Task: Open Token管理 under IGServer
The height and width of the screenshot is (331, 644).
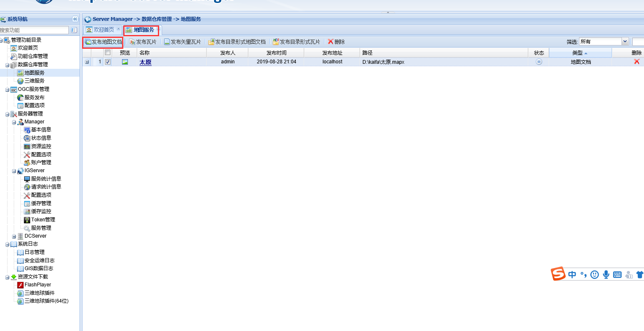Action: click(43, 220)
